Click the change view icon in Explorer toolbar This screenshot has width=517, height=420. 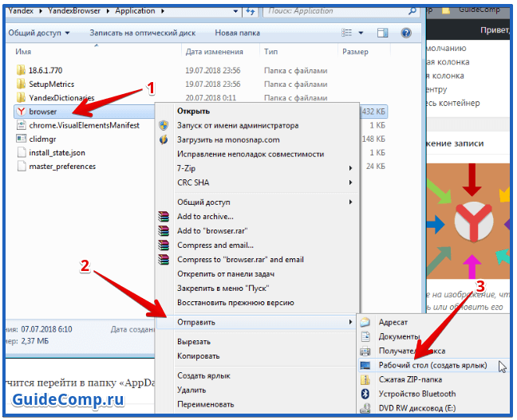346,33
